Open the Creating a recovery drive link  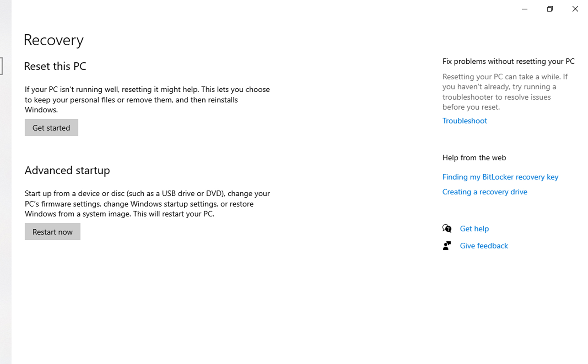485,192
